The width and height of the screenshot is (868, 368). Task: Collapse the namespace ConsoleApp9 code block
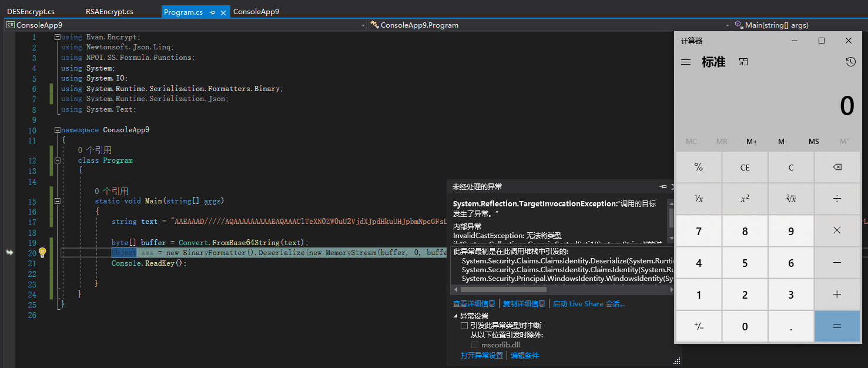tap(56, 130)
